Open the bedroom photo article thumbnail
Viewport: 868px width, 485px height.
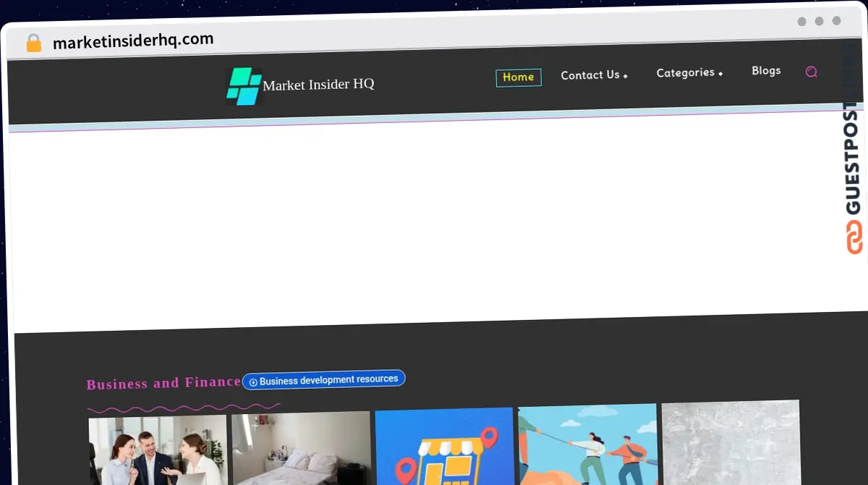(x=301, y=447)
